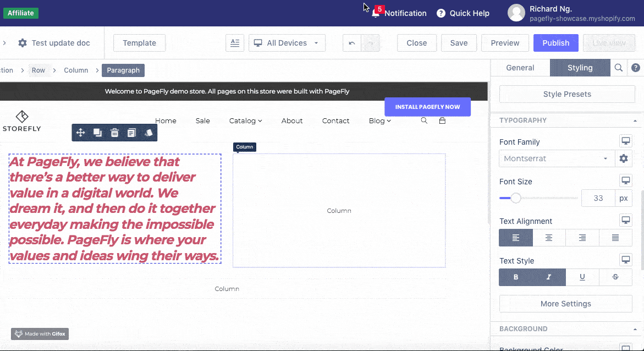Open font family gear settings
Viewport: 644px width, 351px height.
point(624,158)
